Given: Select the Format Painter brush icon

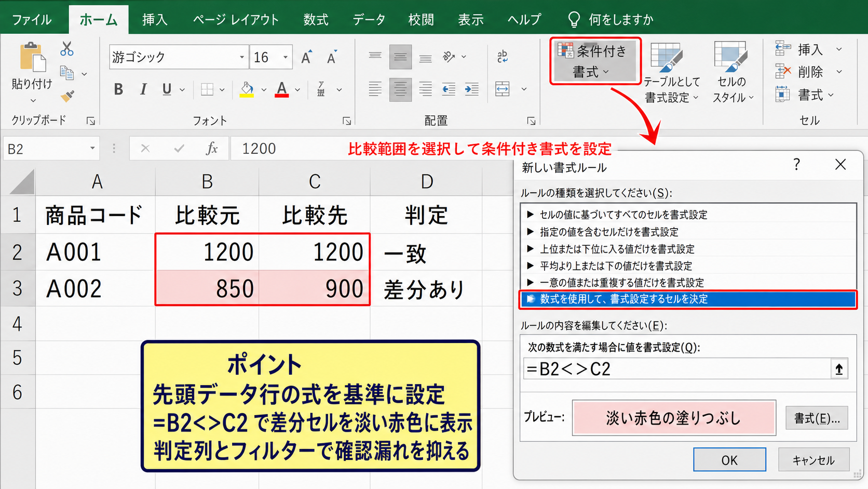Looking at the screenshot, I should pos(67,96).
